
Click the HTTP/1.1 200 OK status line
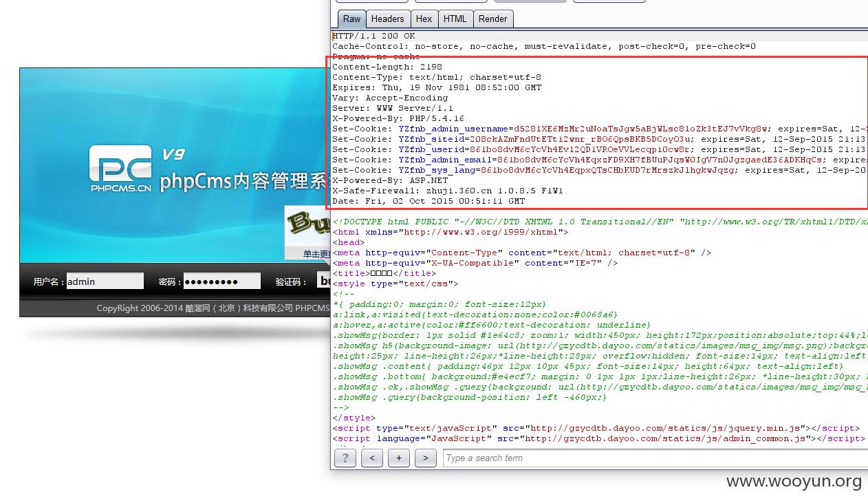[x=373, y=36]
